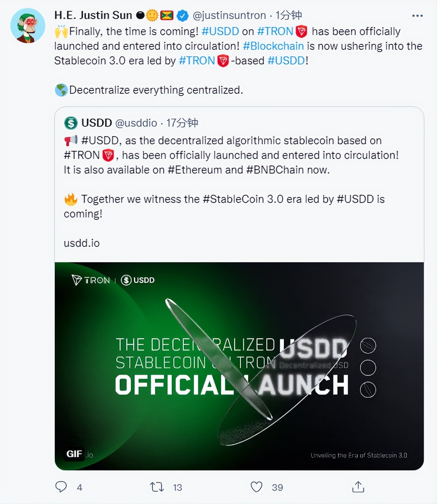
Task: Open the #TRON hashtag feed
Action: [x=274, y=31]
